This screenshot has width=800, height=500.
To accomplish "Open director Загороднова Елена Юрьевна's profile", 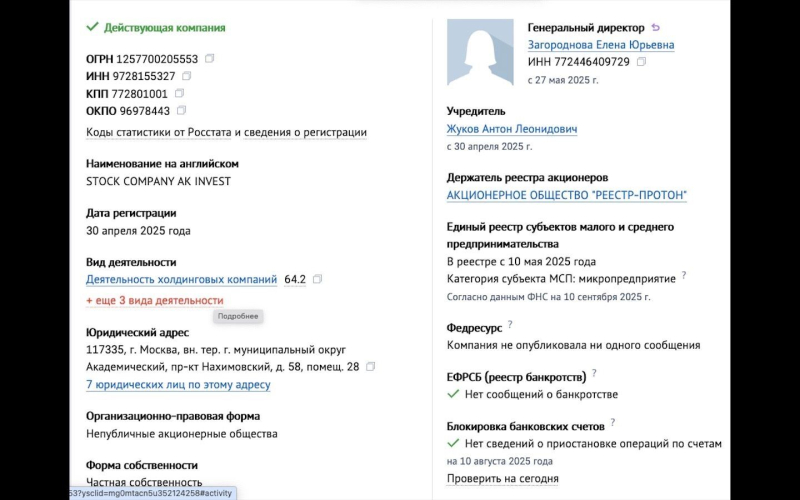I will point(601,45).
